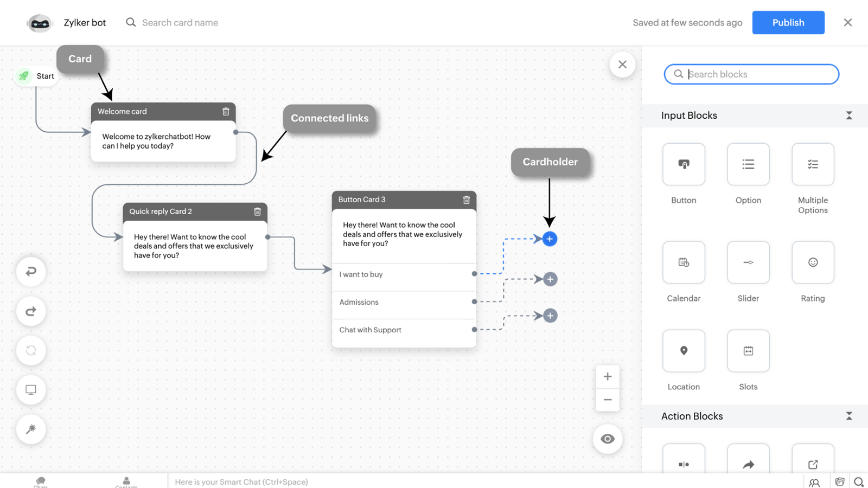The image size is (868, 488).
Task: Zoom in on the canvas
Action: (608, 376)
